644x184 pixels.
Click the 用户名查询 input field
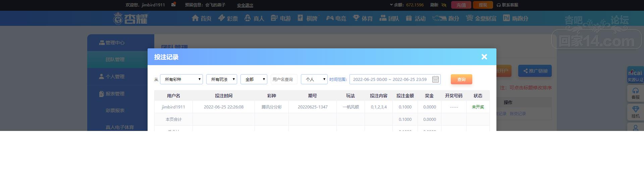tap(284, 79)
